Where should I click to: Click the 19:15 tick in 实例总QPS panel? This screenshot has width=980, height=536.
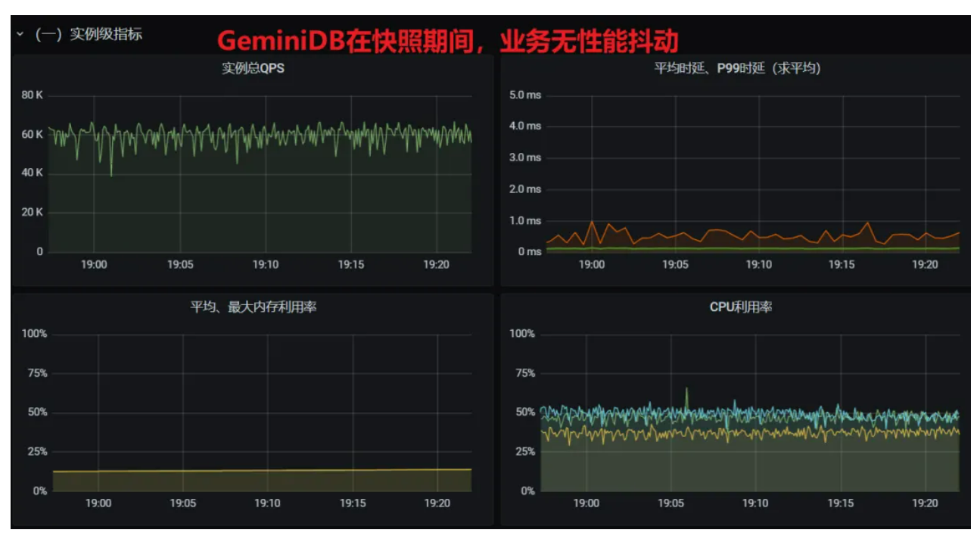[351, 265]
